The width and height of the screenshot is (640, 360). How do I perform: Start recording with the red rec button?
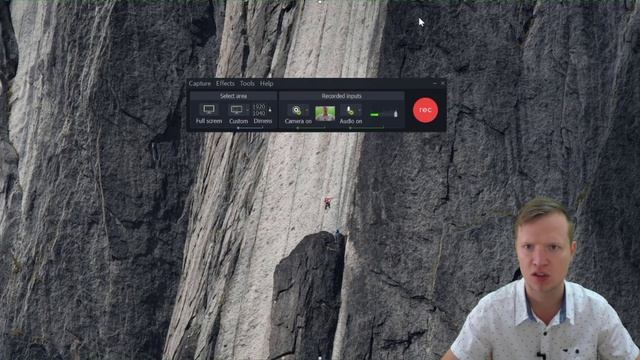425,110
